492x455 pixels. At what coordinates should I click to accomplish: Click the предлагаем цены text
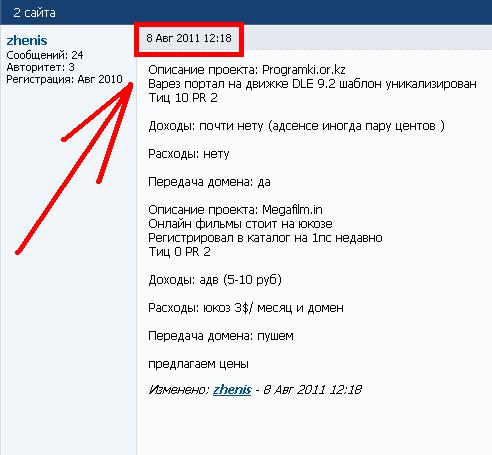pyautogui.click(x=198, y=364)
